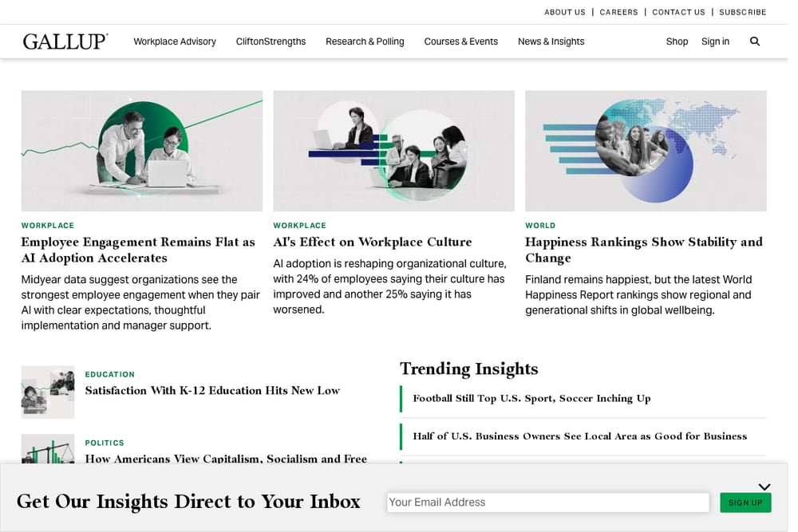Go to Shop link
The width and height of the screenshot is (798, 532).
[x=677, y=41]
